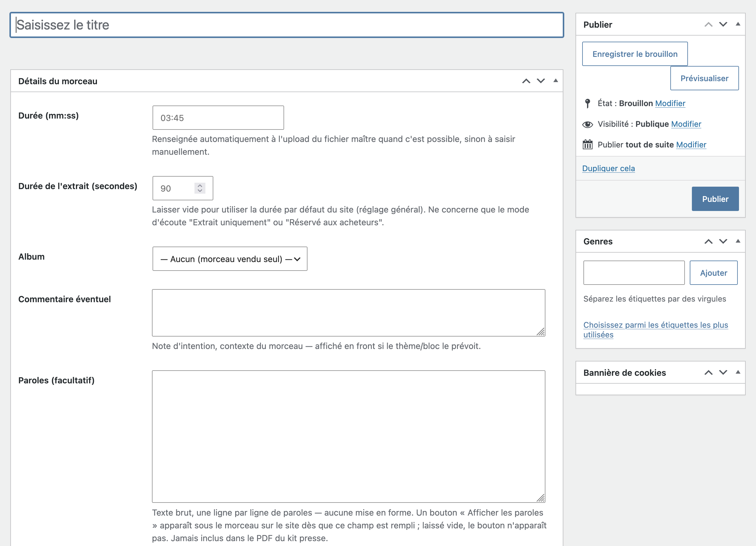Image resolution: width=756 pixels, height=546 pixels.
Task: Click the status pin icon
Action: click(588, 103)
